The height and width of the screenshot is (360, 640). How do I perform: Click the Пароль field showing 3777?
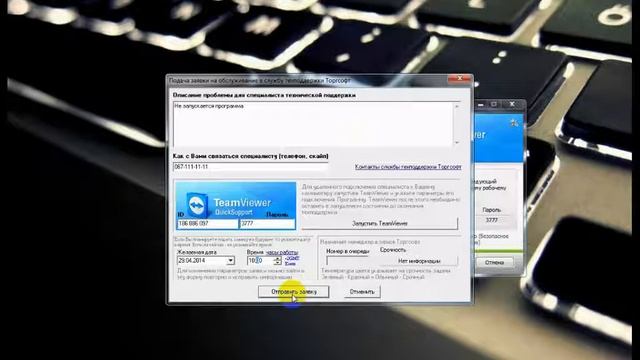267,224
